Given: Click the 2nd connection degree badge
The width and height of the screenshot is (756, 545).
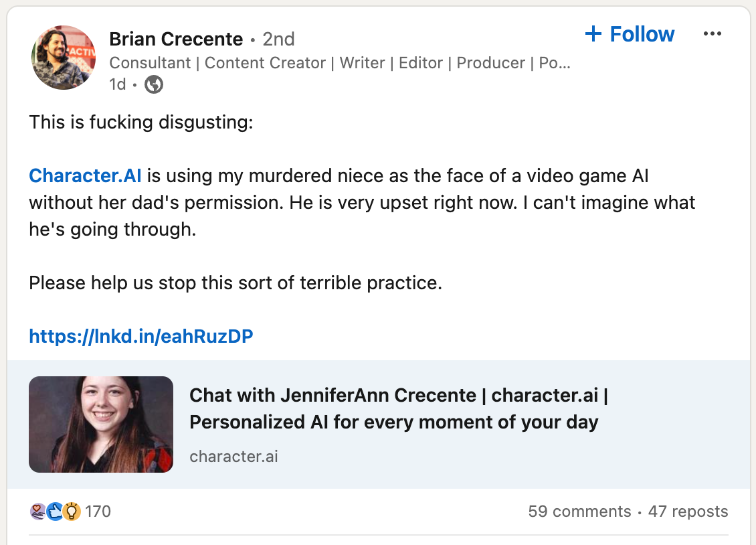Looking at the screenshot, I should click(278, 39).
